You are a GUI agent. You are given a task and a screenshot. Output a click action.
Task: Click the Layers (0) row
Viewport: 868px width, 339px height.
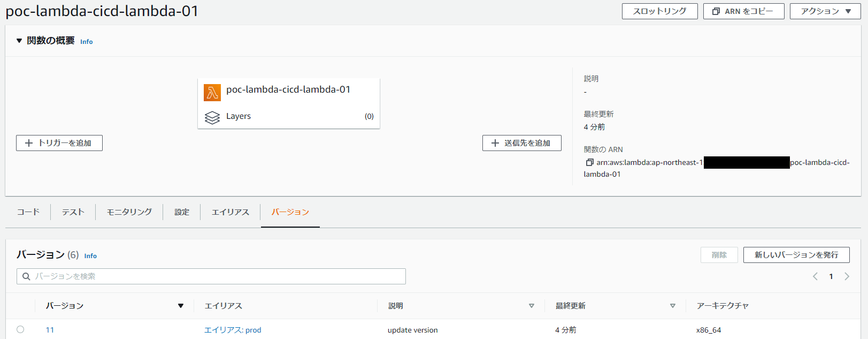289,117
